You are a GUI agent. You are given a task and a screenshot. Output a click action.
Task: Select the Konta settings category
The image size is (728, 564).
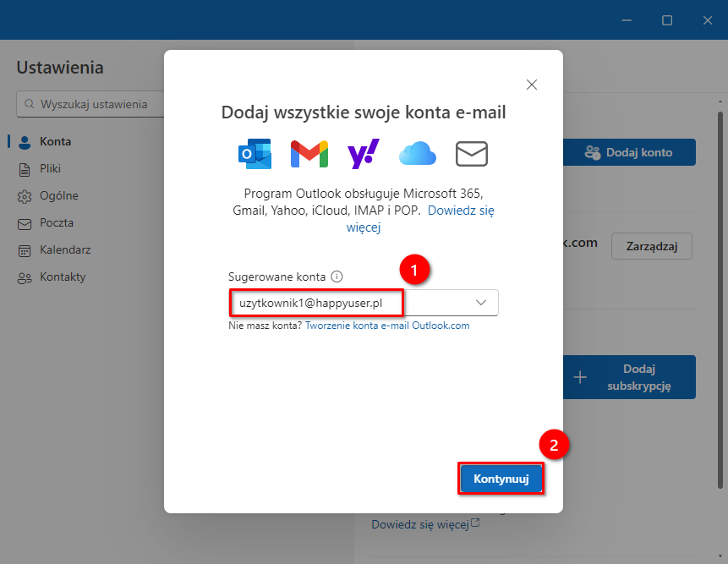pos(56,141)
